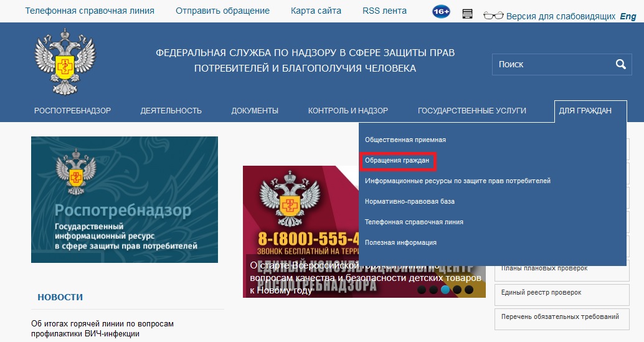Click the magnifying glass search icon
The width and height of the screenshot is (644, 342).
(x=620, y=64)
